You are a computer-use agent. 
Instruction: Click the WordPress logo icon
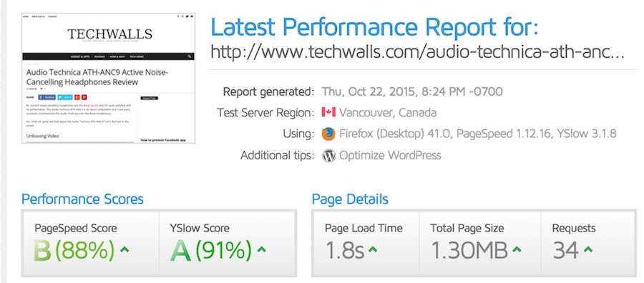[328, 156]
